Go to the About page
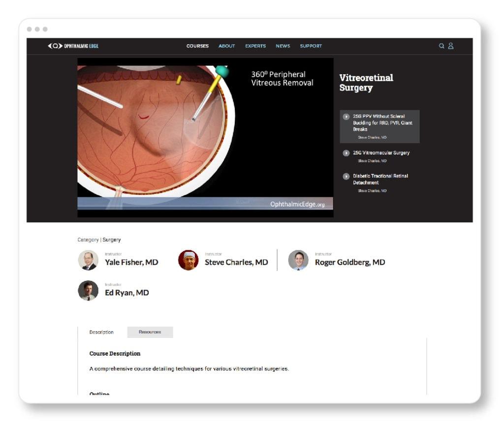This screenshot has height=424, width=504. click(x=227, y=46)
